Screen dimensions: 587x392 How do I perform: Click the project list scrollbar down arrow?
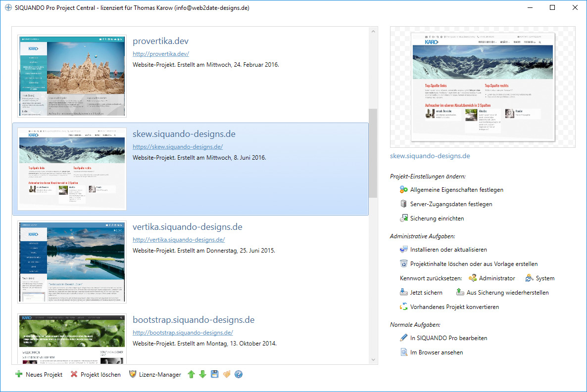[x=373, y=360]
